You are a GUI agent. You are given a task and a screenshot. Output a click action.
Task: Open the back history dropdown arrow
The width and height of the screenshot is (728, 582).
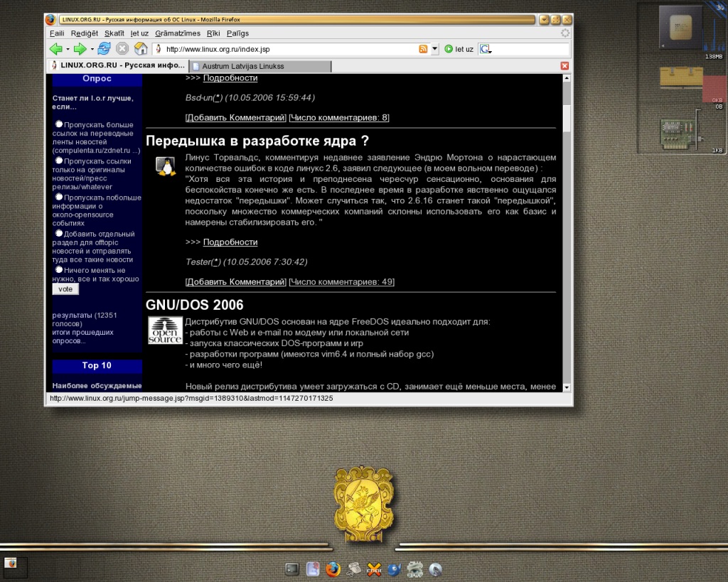(x=68, y=49)
